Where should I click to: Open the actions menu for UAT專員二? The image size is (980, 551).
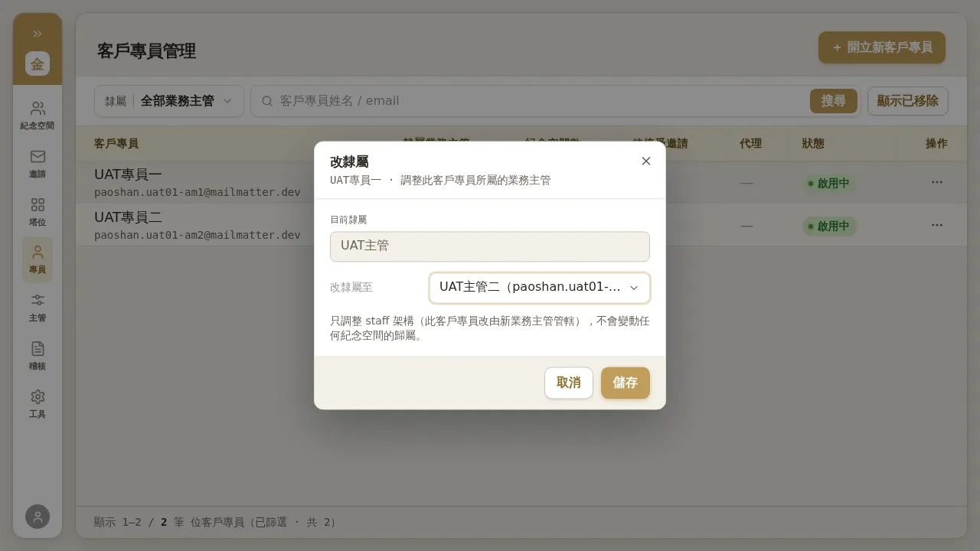click(937, 225)
